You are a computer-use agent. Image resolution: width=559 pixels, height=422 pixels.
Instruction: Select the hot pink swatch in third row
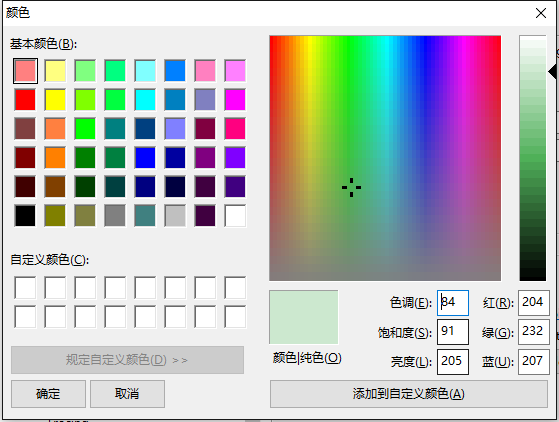point(235,129)
